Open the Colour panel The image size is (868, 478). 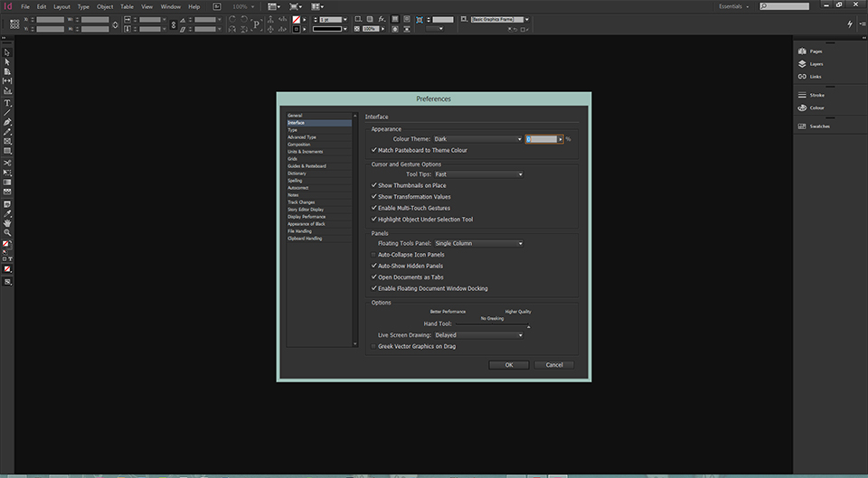tap(810, 108)
